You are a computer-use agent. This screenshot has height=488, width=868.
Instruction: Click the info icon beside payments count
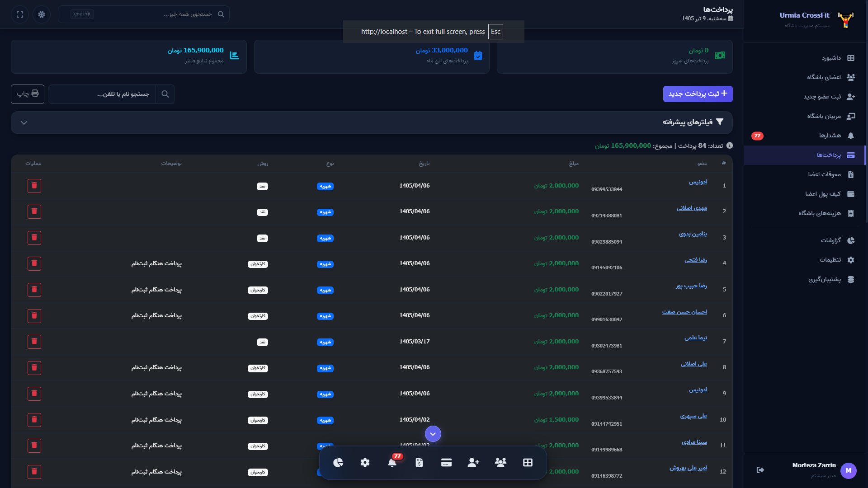tap(729, 145)
